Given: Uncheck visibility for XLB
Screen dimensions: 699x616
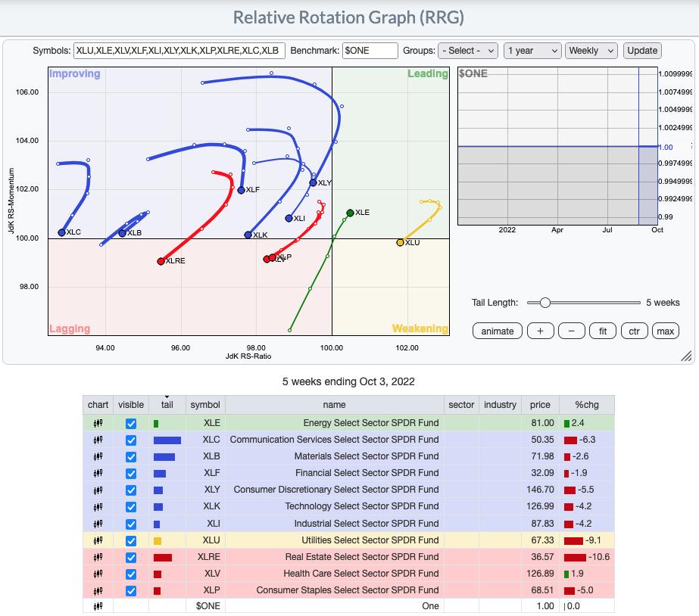Looking at the screenshot, I should pos(130,456).
